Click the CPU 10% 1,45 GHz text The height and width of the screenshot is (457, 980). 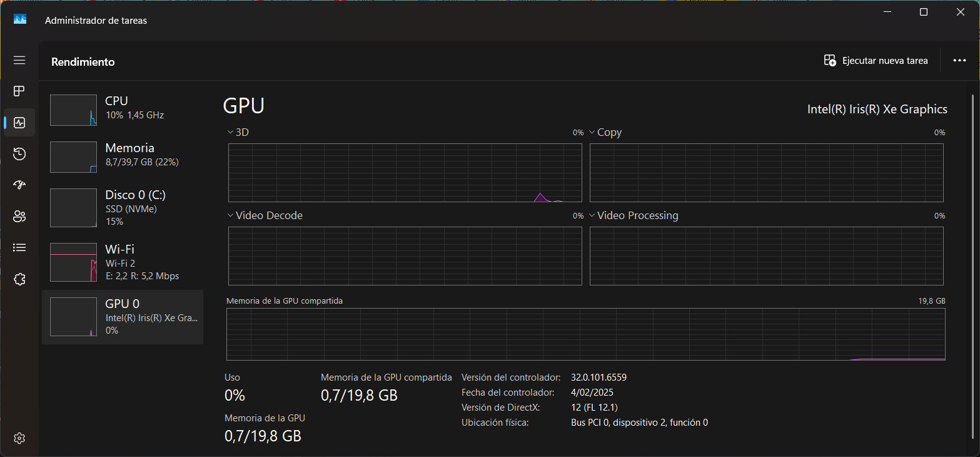[135, 115]
